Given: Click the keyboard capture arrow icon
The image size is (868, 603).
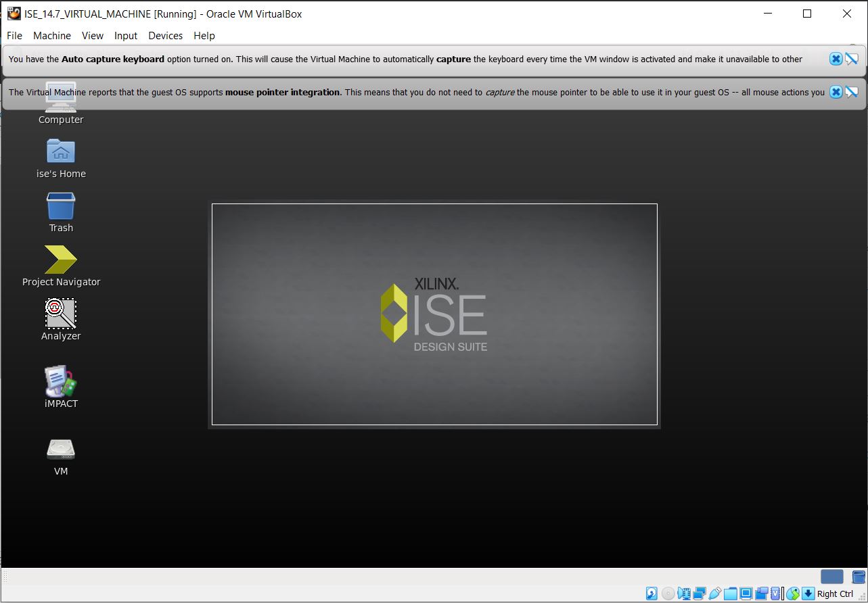Looking at the screenshot, I should click(x=808, y=594).
